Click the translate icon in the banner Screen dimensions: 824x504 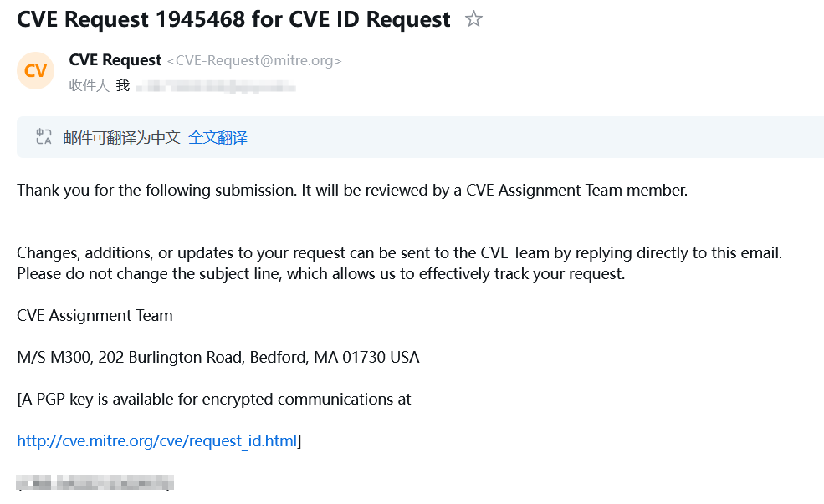point(44,137)
